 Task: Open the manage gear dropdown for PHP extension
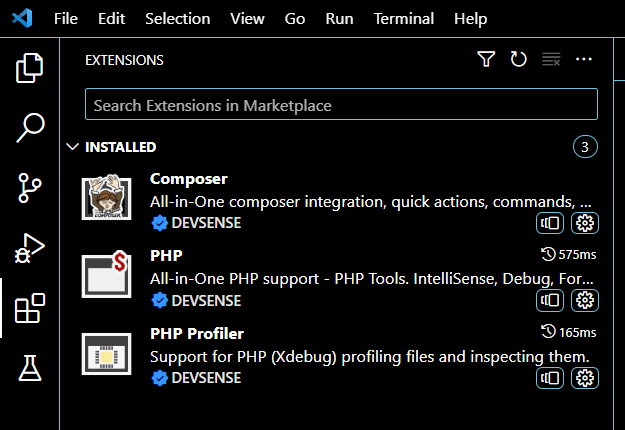coord(584,300)
